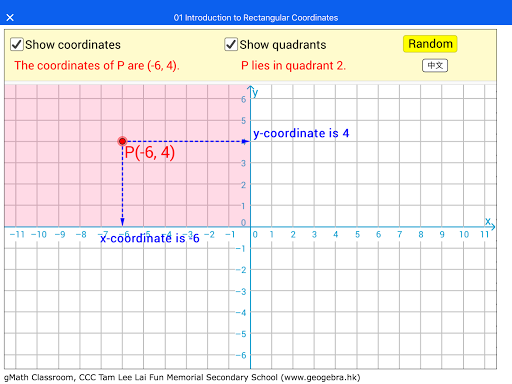The width and height of the screenshot is (512, 384).
Task: Click the x-axis tick label 11
Action: [x=485, y=235]
